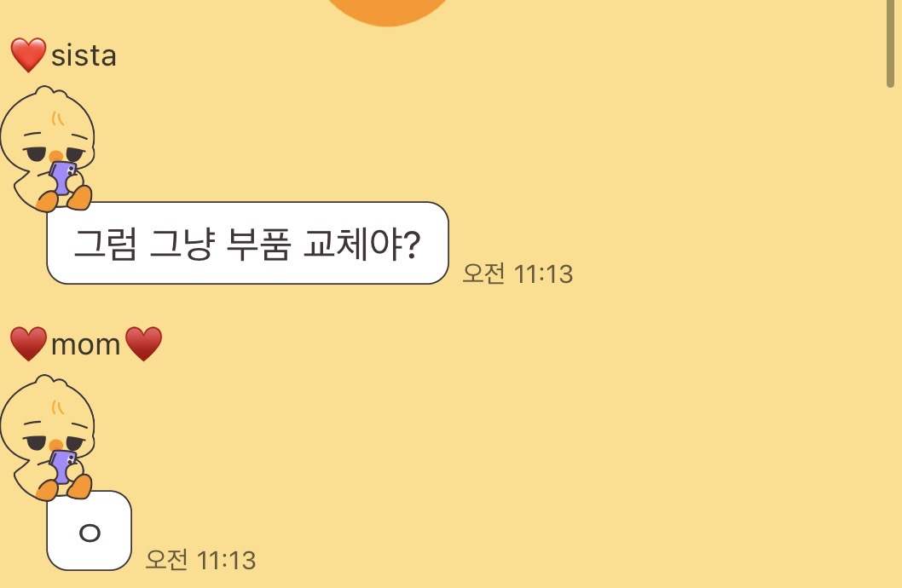The height and width of the screenshot is (588, 902).
Task: Click the word '그럼' starting sista's message
Action: [x=105, y=245]
